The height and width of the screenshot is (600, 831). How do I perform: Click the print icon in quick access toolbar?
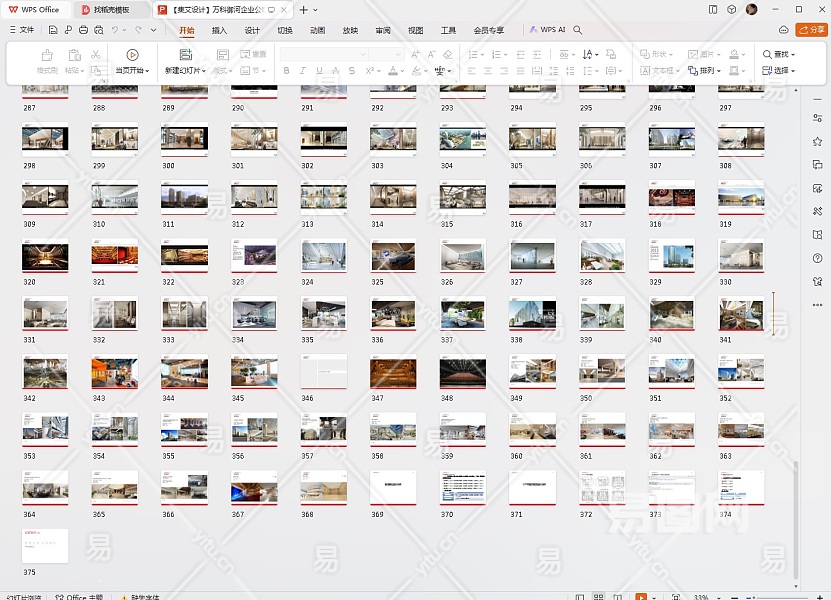83,30
